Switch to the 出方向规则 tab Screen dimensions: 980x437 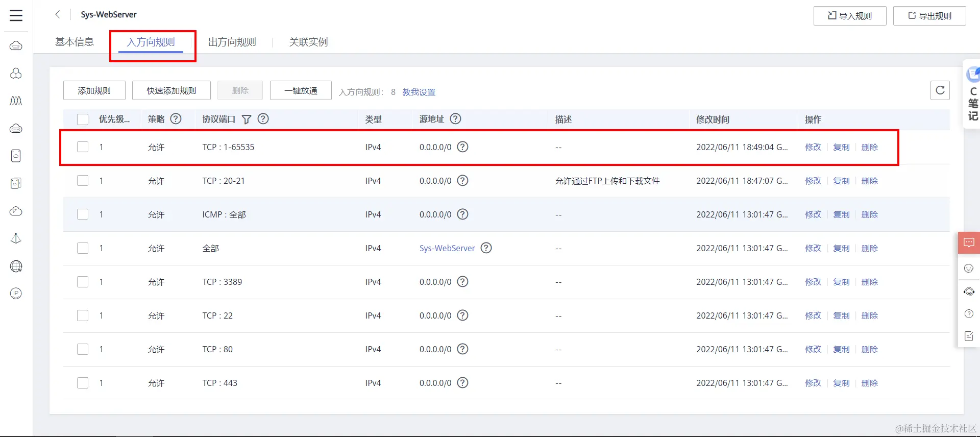pos(232,42)
